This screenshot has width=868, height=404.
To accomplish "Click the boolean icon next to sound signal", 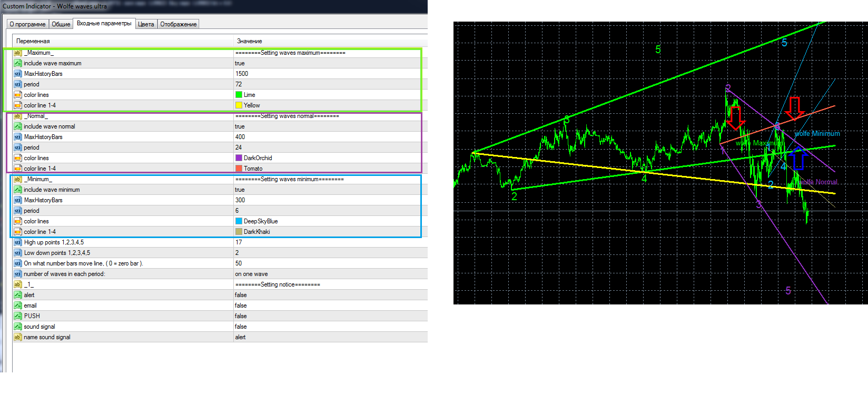I will pyautogui.click(x=17, y=327).
